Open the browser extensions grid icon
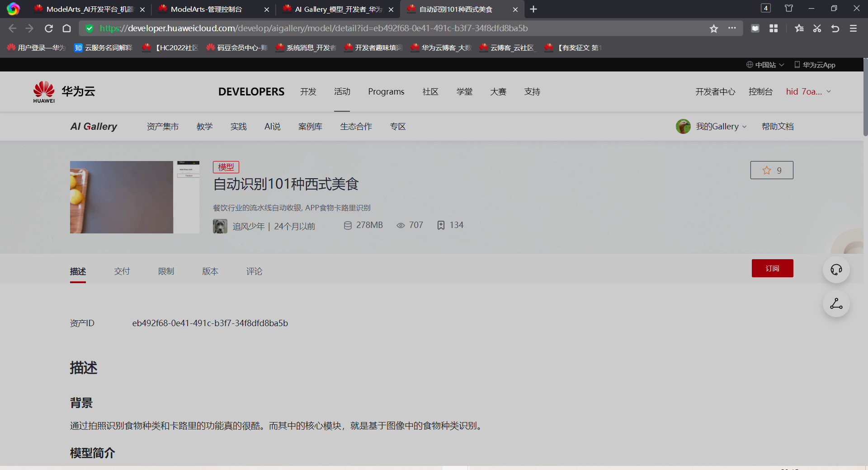 coord(774,28)
